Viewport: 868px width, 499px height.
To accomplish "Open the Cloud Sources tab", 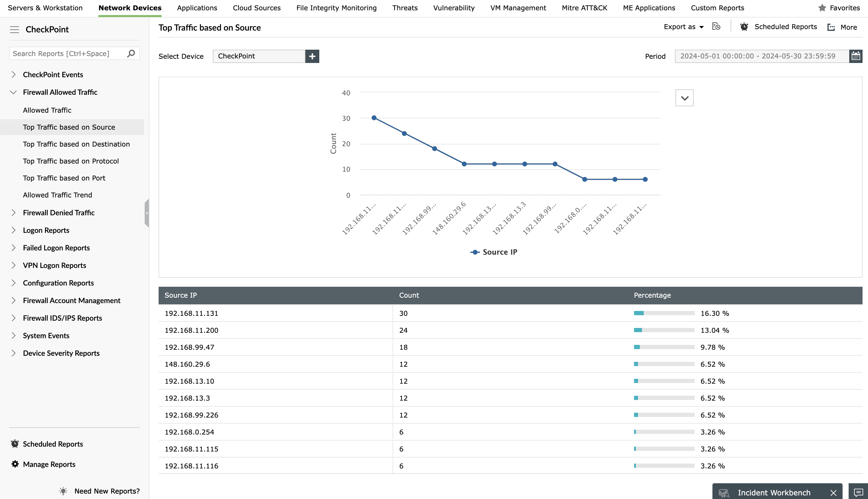I will click(257, 8).
